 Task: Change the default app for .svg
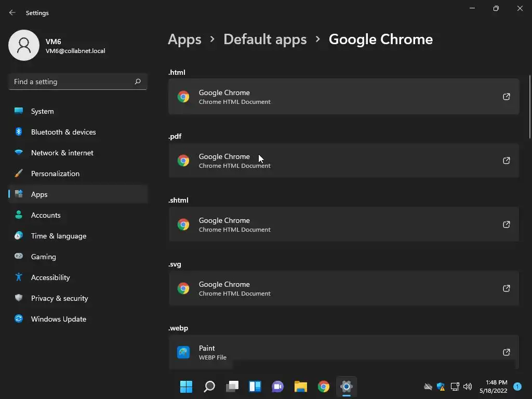coord(344,288)
